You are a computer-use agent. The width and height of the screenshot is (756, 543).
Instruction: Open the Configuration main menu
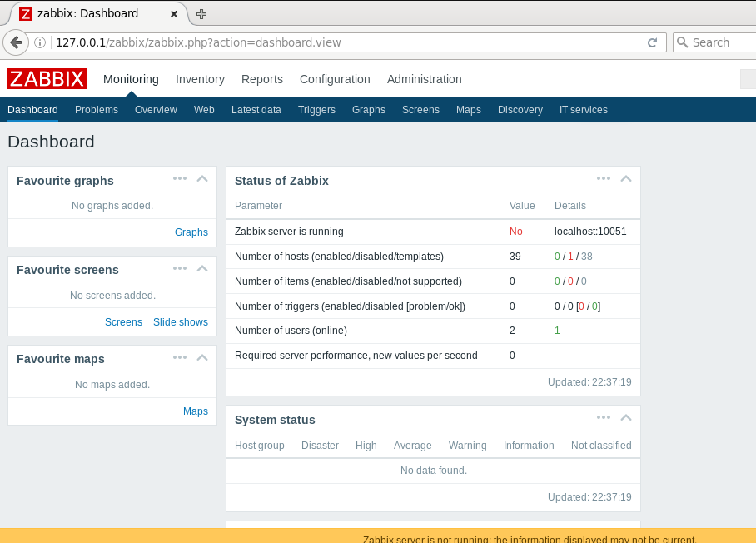point(335,79)
